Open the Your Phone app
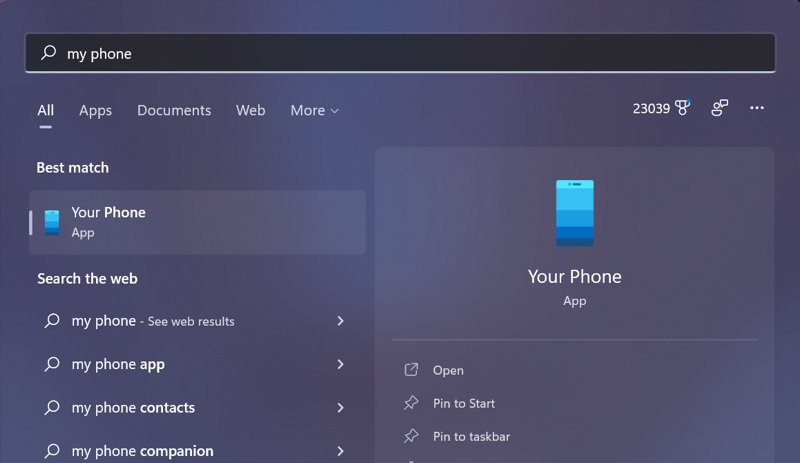This screenshot has height=463, width=800. pos(448,370)
